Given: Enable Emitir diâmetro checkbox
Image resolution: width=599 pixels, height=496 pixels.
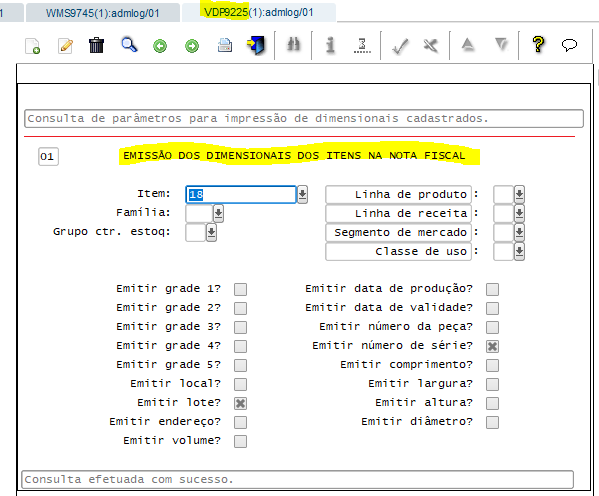Looking at the screenshot, I should [x=492, y=423].
